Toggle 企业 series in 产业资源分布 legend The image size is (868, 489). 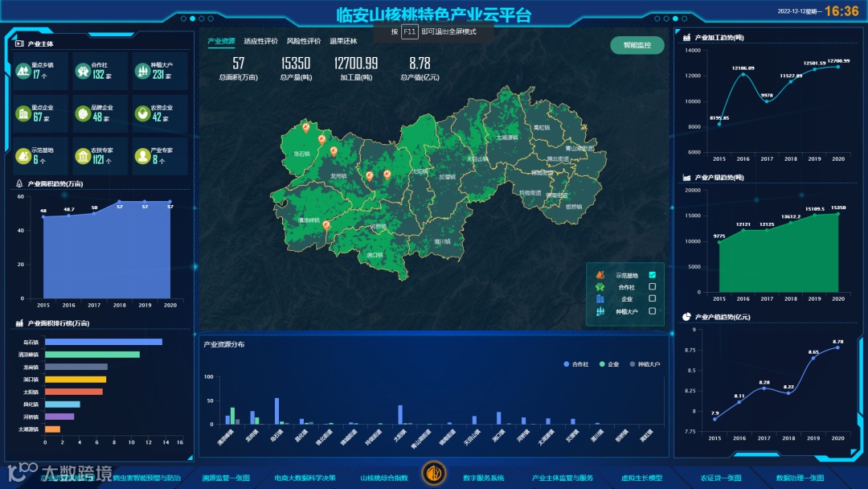[x=609, y=364]
